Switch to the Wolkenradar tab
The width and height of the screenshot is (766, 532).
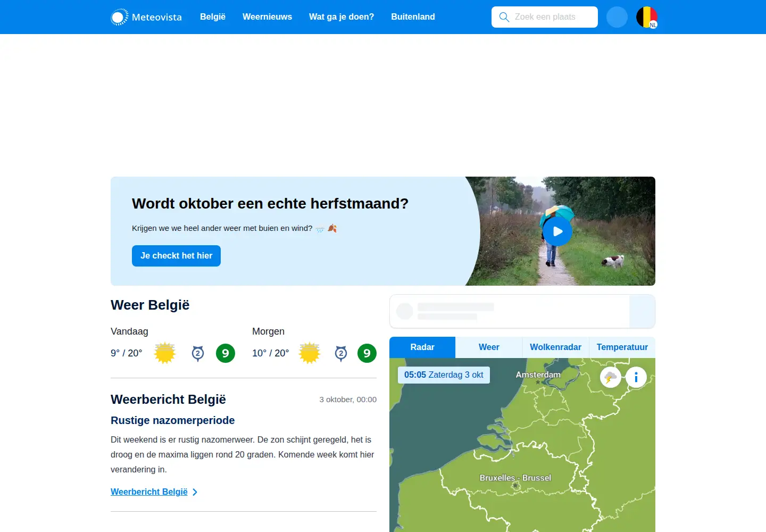pos(555,347)
